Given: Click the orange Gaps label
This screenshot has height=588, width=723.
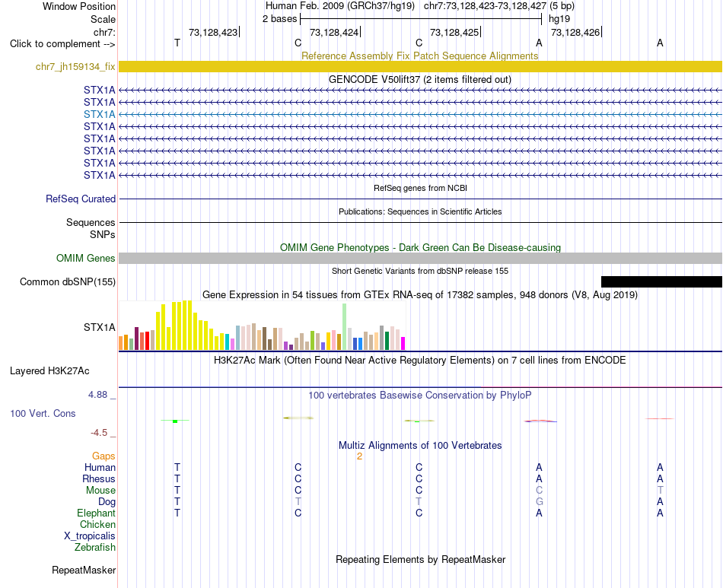Looking at the screenshot, I should tap(104, 456).
